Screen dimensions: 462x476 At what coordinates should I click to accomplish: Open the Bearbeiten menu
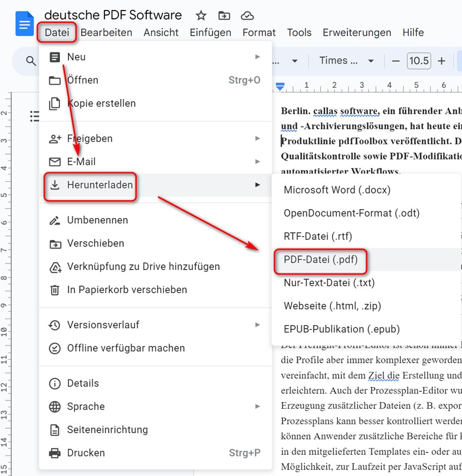107,32
